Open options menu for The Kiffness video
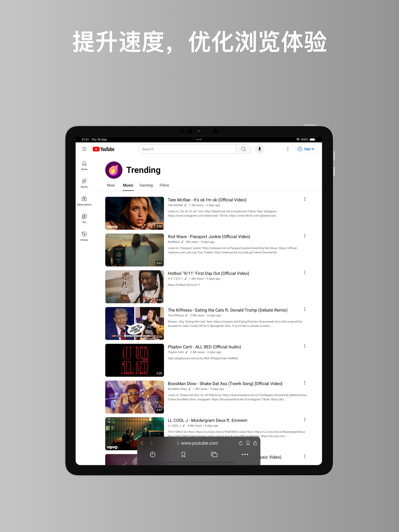The height and width of the screenshot is (532, 399). (305, 309)
